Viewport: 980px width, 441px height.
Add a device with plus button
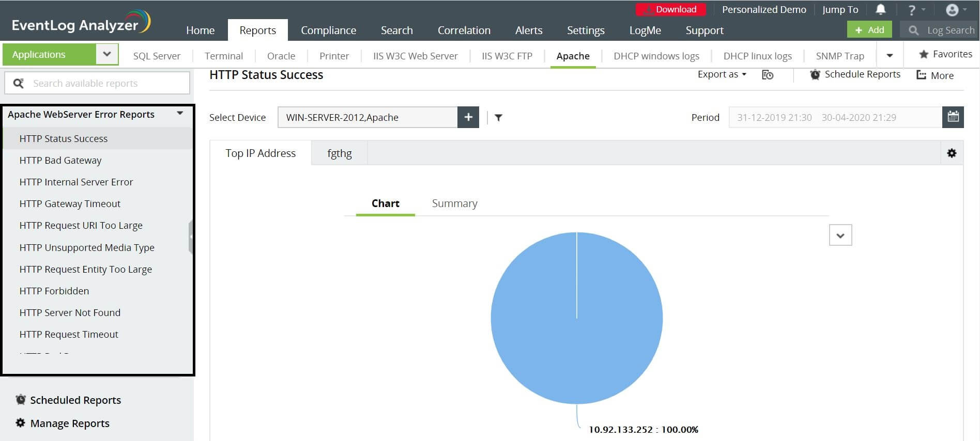(x=468, y=117)
